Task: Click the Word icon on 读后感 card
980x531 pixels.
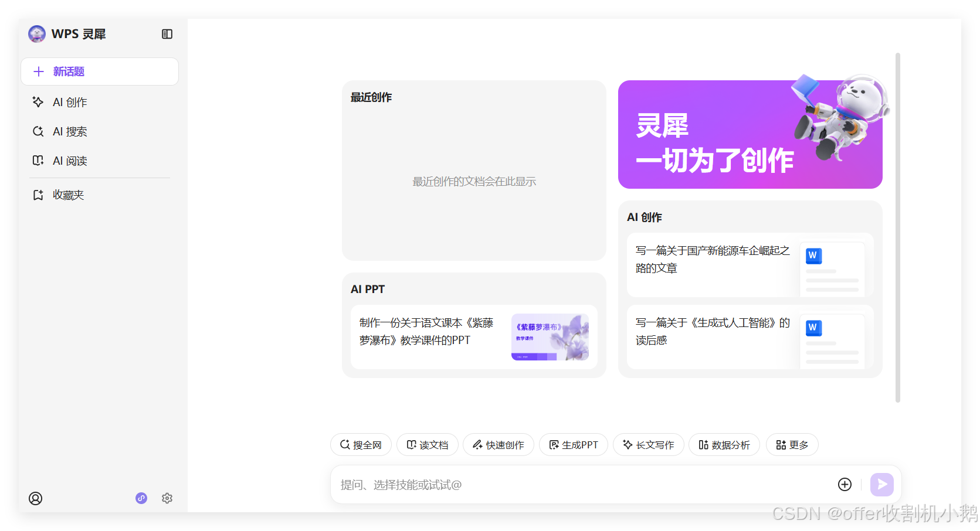Action: click(813, 328)
